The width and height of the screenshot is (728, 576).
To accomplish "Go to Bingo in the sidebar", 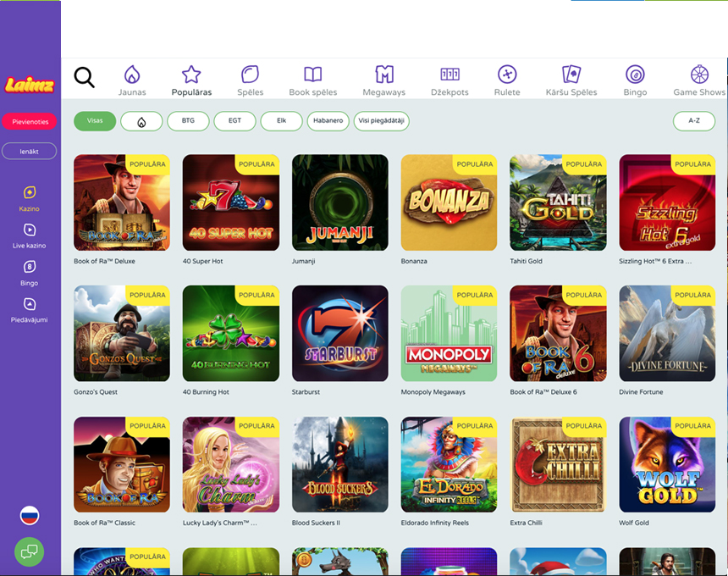I will (x=30, y=273).
